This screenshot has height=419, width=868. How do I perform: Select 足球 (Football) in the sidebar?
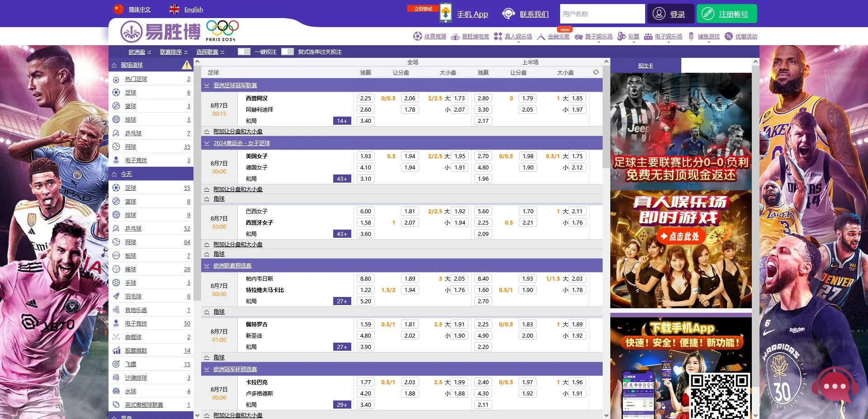(131, 92)
